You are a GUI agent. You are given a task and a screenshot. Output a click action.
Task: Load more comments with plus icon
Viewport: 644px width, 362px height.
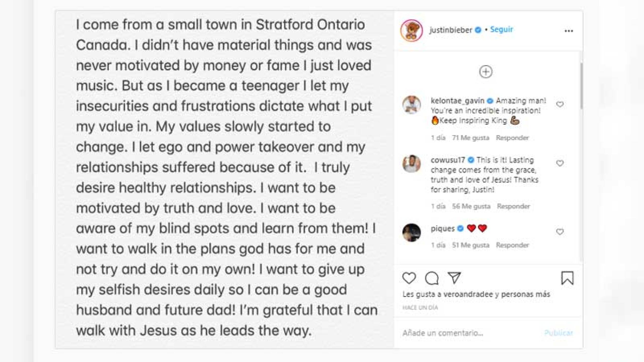(486, 72)
